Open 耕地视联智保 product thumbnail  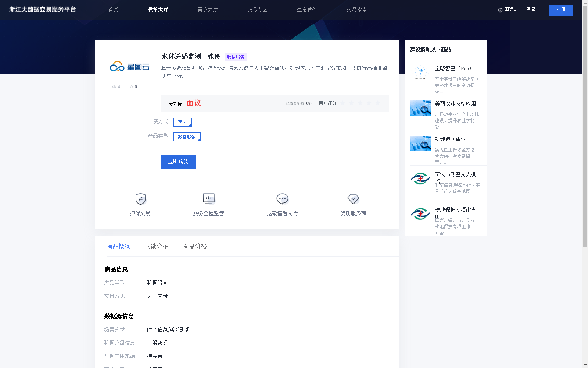click(x=421, y=143)
